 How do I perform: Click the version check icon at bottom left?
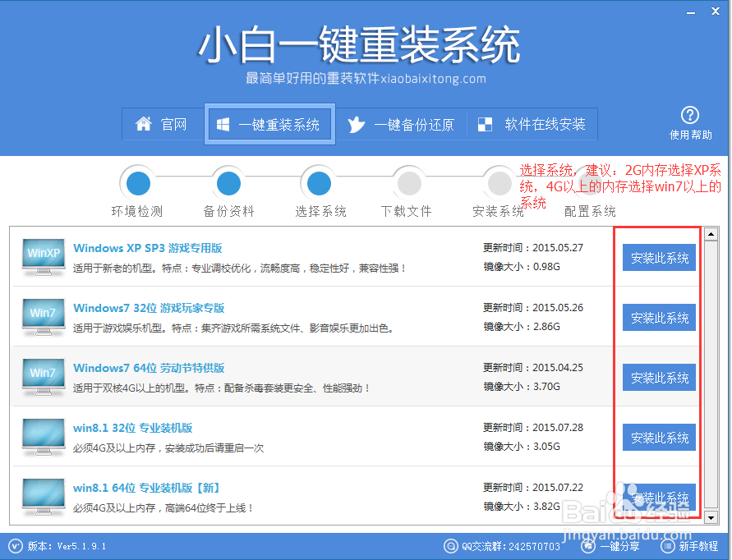point(16,546)
